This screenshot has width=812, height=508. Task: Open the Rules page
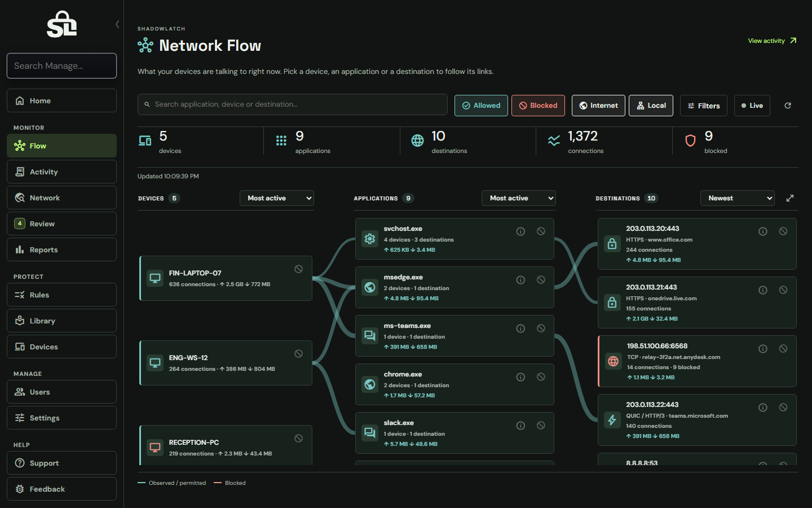(61, 295)
